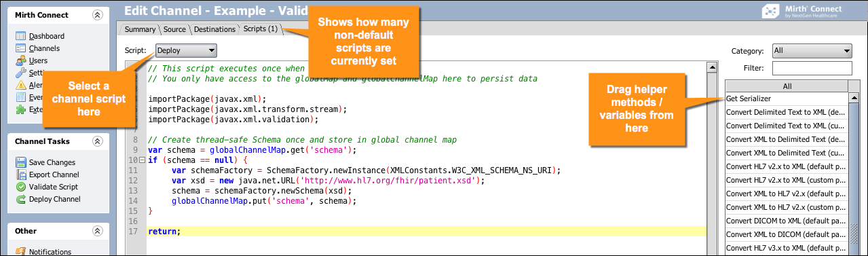Click the Filter input field
This screenshot has height=256, width=868.
[x=812, y=68]
